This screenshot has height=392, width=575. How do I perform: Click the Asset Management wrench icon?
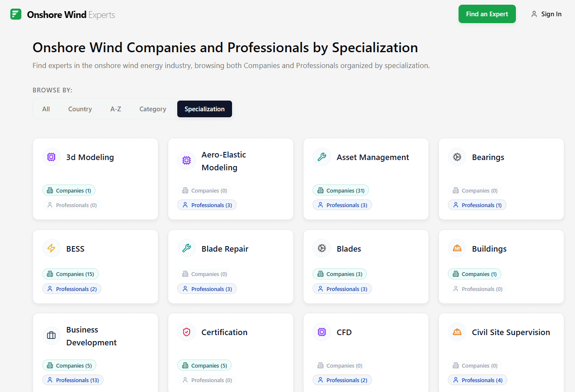coord(322,157)
